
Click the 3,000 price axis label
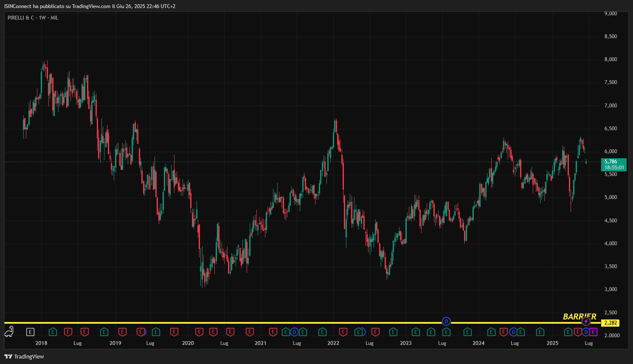coord(610,289)
